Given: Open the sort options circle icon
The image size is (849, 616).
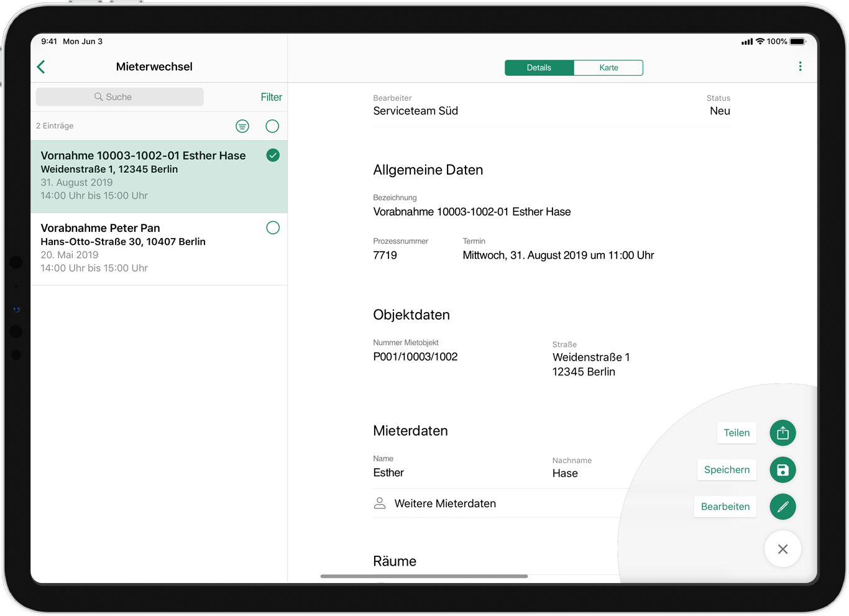Looking at the screenshot, I should [242, 126].
